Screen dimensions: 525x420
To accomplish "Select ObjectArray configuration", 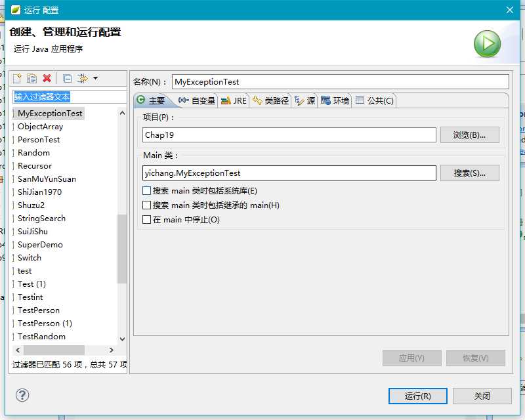I will [x=40, y=127].
